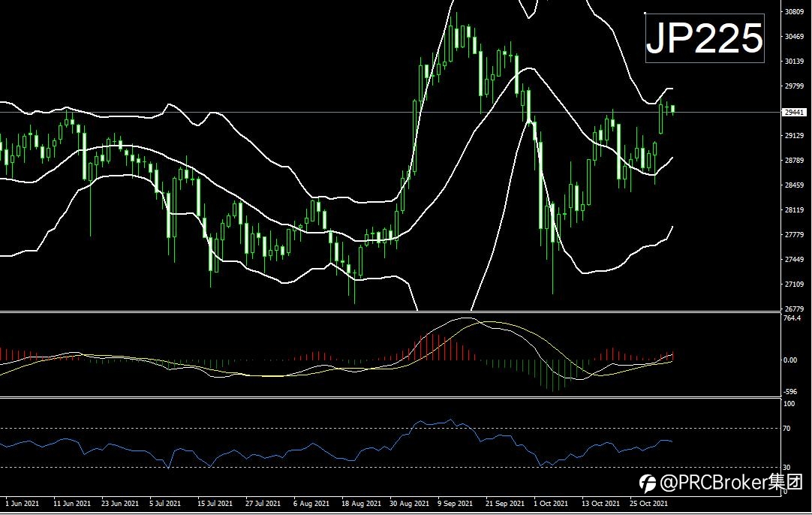Select RSI oversold level label 30
Viewport: 812px width, 515px height.
[786, 468]
